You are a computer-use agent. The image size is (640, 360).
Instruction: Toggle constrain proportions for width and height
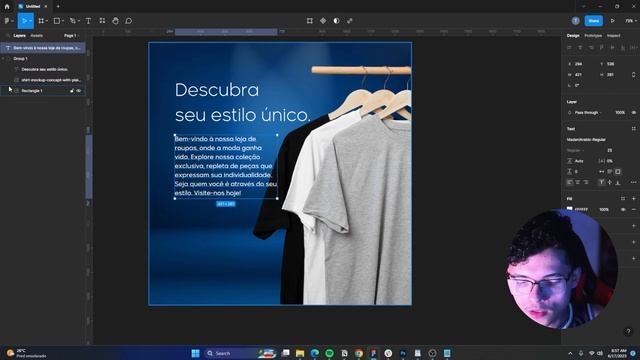[633, 75]
